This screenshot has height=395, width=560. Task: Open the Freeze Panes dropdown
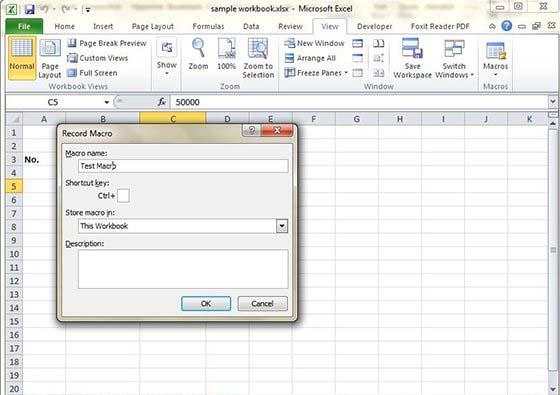[316, 73]
